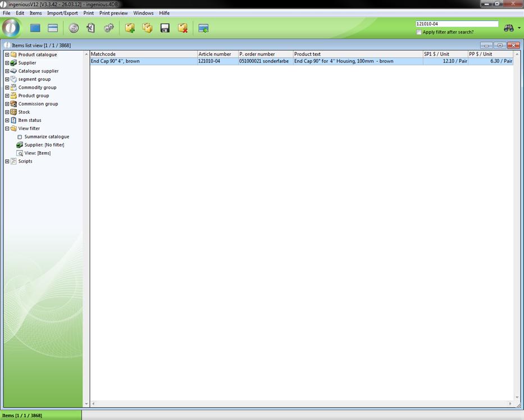Image resolution: width=524 pixels, height=420 pixels.
Task: Collapse the View filter tree node
Action: point(7,129)
